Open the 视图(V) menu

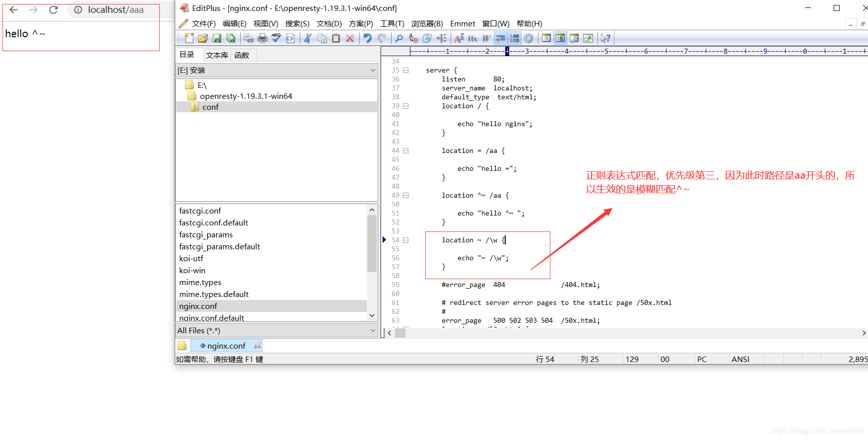coord(266,24)
